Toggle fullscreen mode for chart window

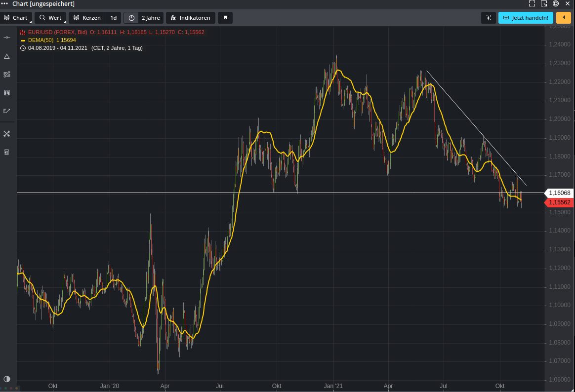532,4
